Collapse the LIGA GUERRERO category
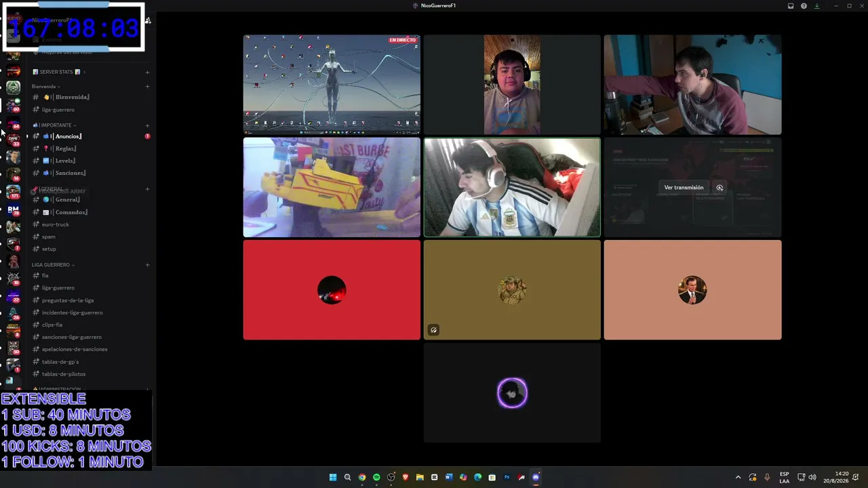 pos(53,265)
